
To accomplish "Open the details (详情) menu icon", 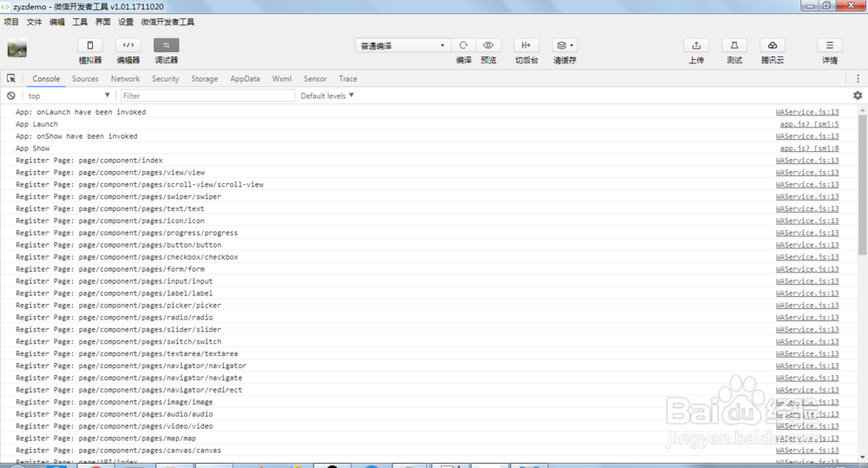I will coord(829,45).
